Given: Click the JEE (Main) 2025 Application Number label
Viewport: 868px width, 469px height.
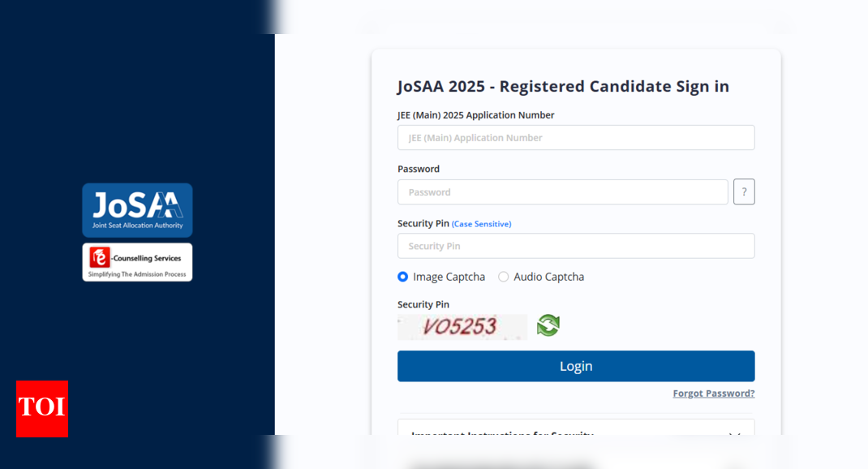Looking at the screenshot, I should [475, 115].
